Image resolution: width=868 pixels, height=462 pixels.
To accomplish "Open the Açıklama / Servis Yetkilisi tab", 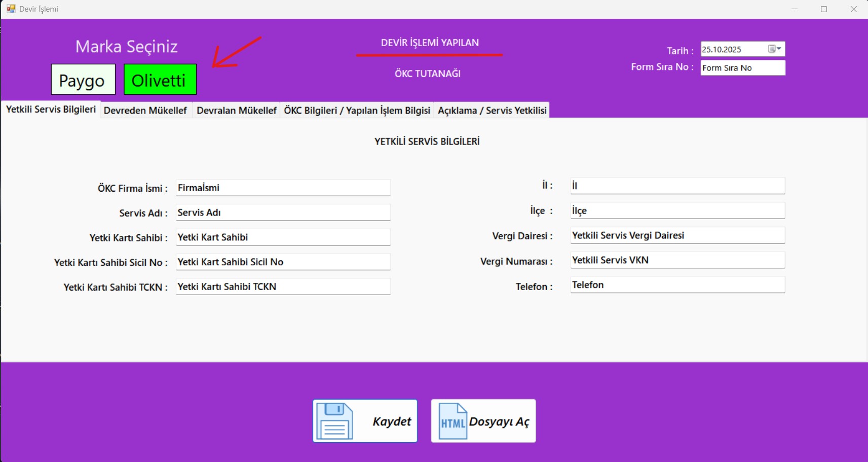I will [x=492, y=111].
